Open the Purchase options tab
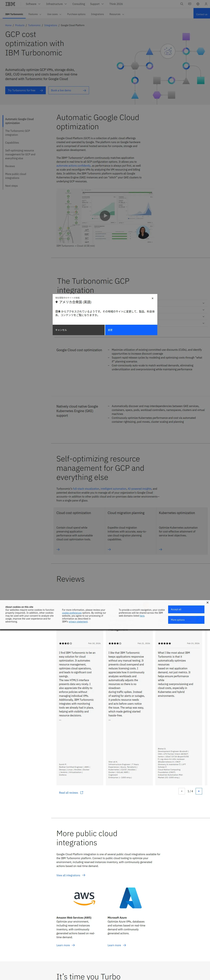 76,14
